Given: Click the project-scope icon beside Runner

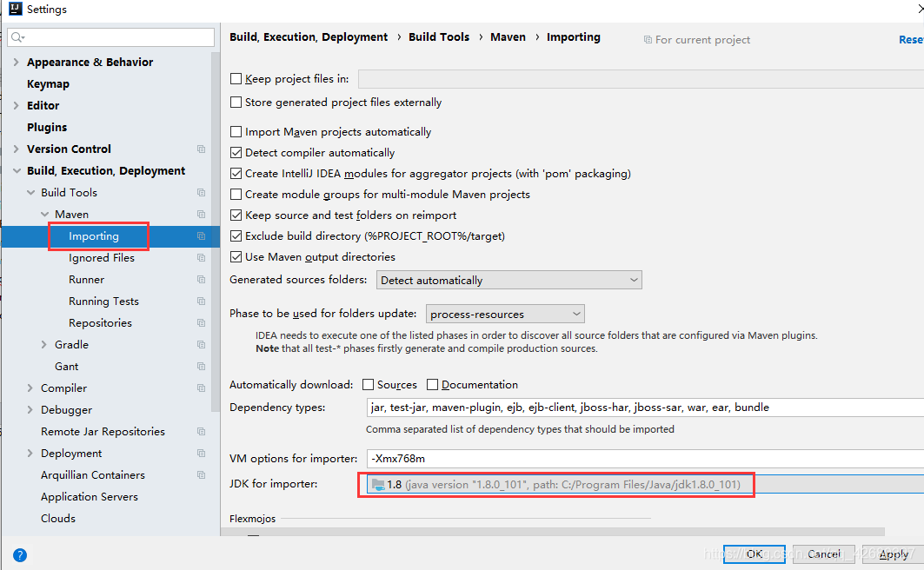Looking at the screenshot, I should point(201,280).
